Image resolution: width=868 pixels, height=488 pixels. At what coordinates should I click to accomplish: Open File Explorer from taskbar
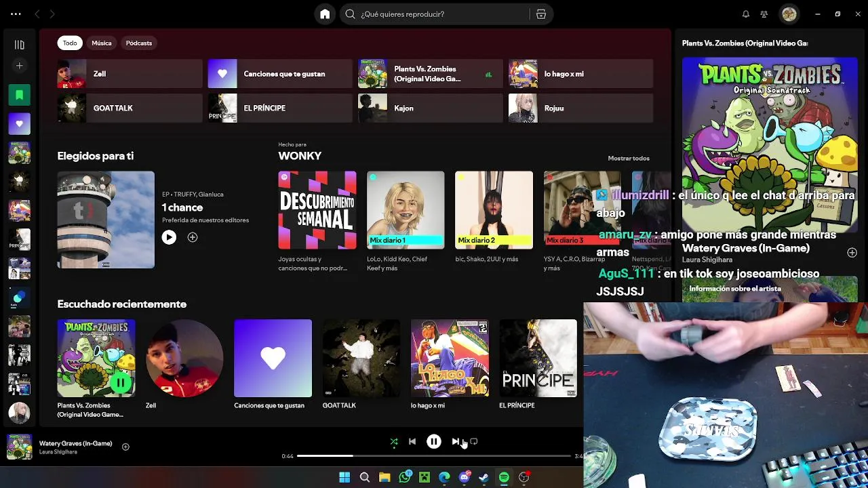384,477
